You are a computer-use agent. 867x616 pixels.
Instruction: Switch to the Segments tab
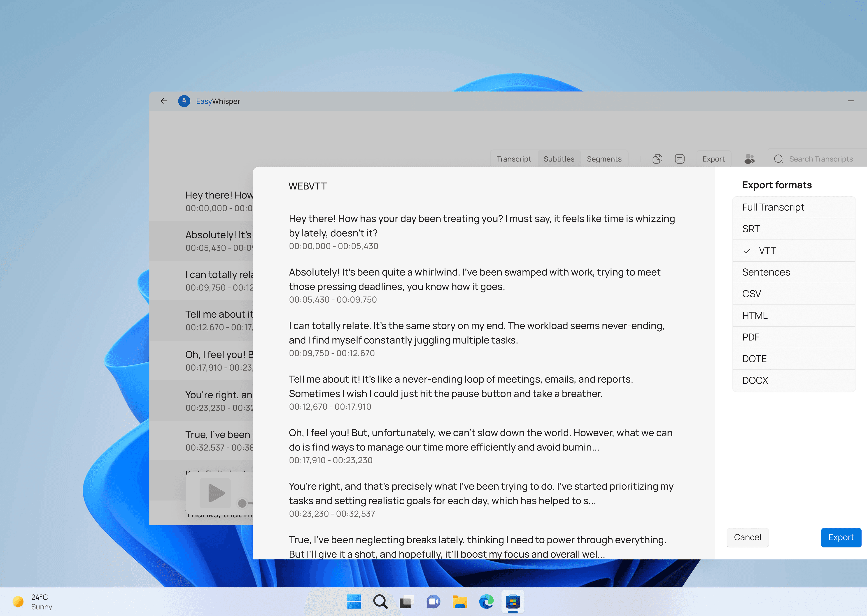[x=604, y=159]
